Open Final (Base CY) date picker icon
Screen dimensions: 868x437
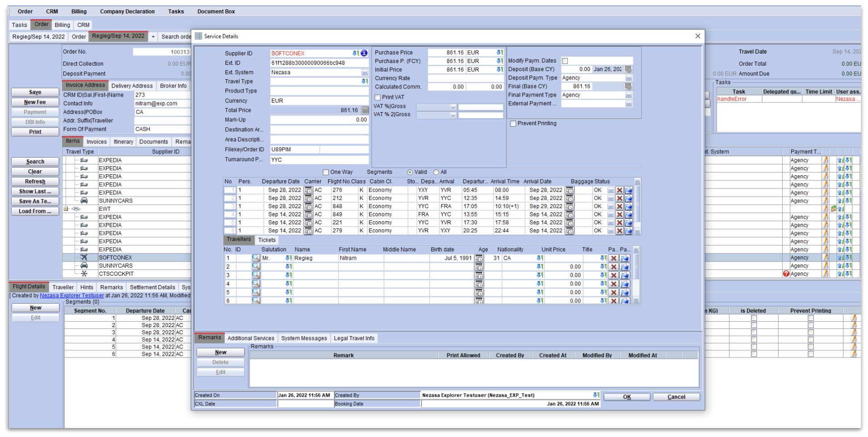click(x=628, y=86)
